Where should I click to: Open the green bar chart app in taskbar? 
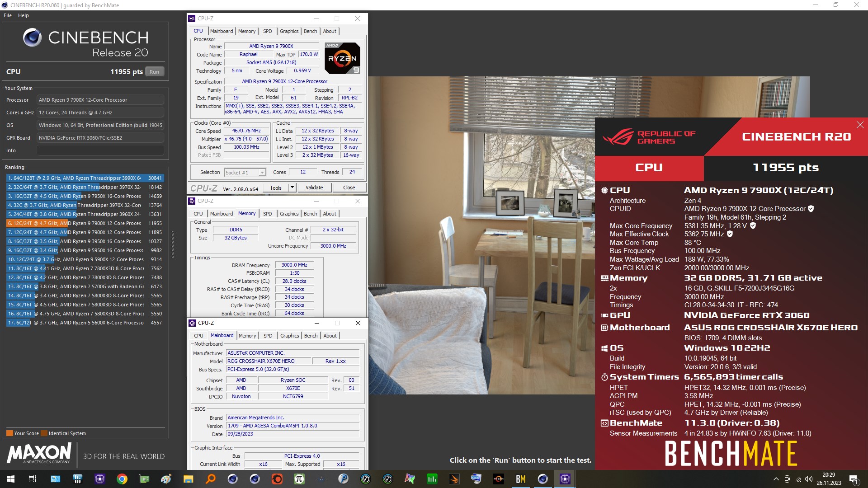click(432, 479)
